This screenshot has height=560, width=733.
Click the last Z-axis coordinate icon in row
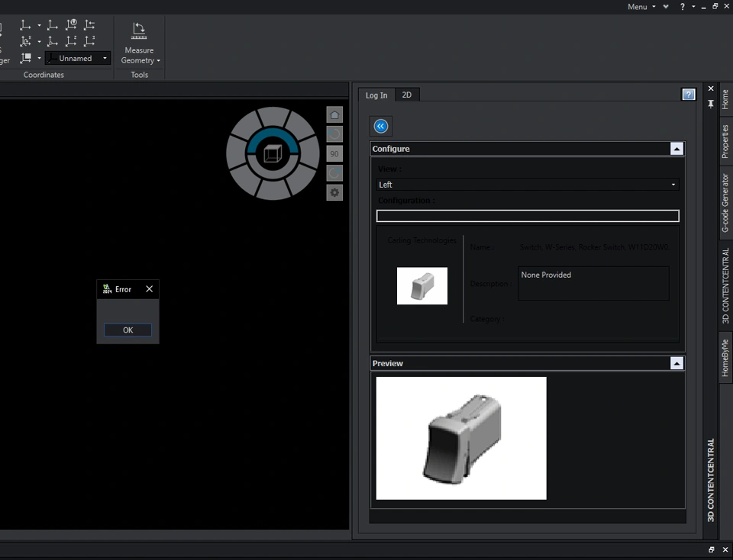click(89, 41)
